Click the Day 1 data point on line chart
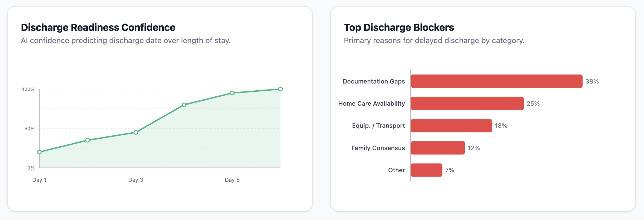Viewport: 644px width, 220px height. click(39, 152)
